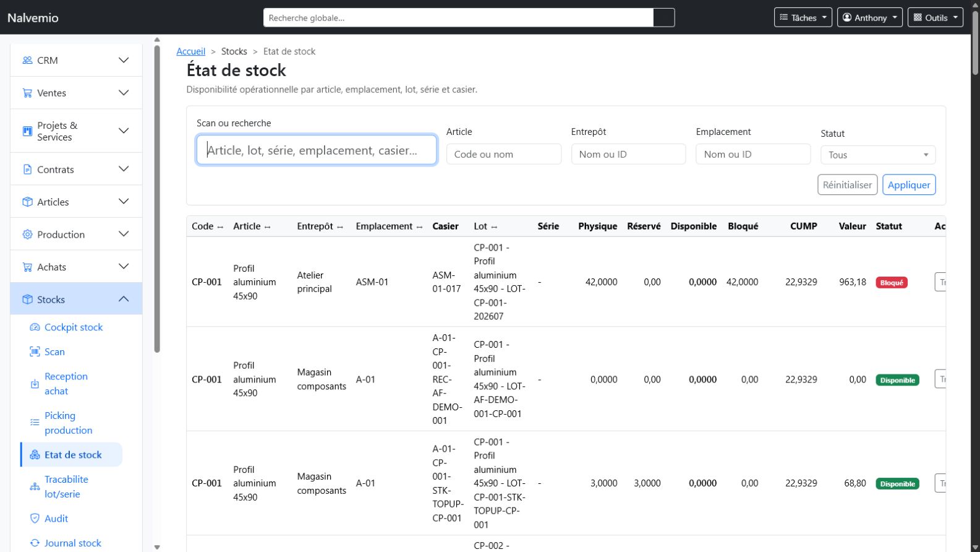980x552 pixels.
Task: Click the Bloqué status badge
Action: click(892, 282)
